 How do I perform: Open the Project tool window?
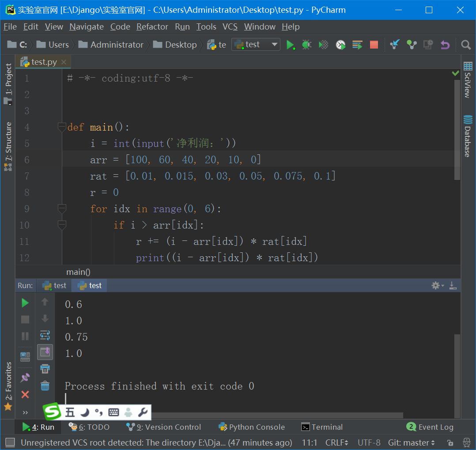(8, 84)
